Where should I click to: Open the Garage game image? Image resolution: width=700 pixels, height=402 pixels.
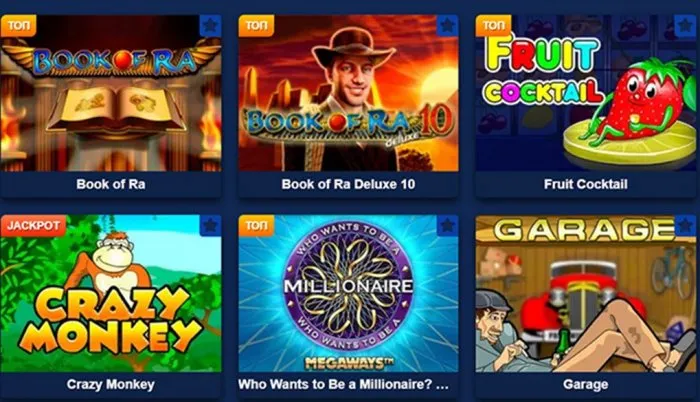point(586,293)
